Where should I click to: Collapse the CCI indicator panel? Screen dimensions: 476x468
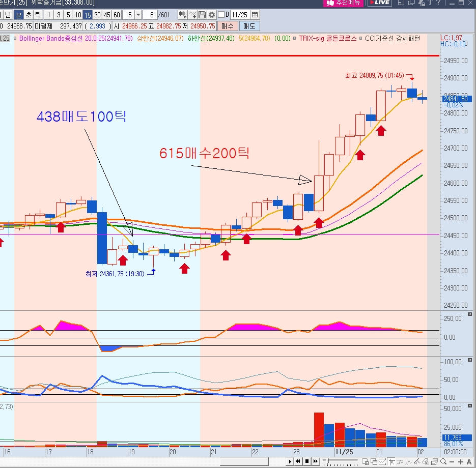coord(469,314)
